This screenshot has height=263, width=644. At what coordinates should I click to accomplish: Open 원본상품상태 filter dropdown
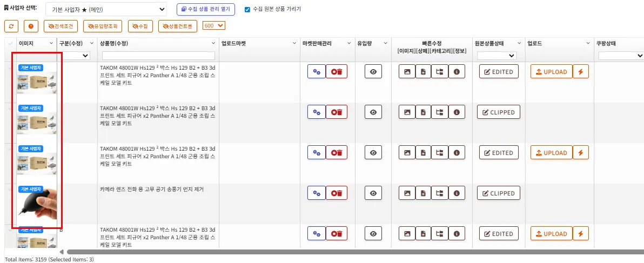(x=497, y=55)
